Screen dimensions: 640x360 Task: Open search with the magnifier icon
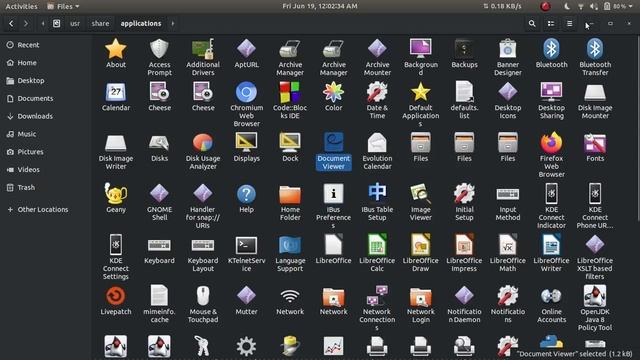(532, 24)
